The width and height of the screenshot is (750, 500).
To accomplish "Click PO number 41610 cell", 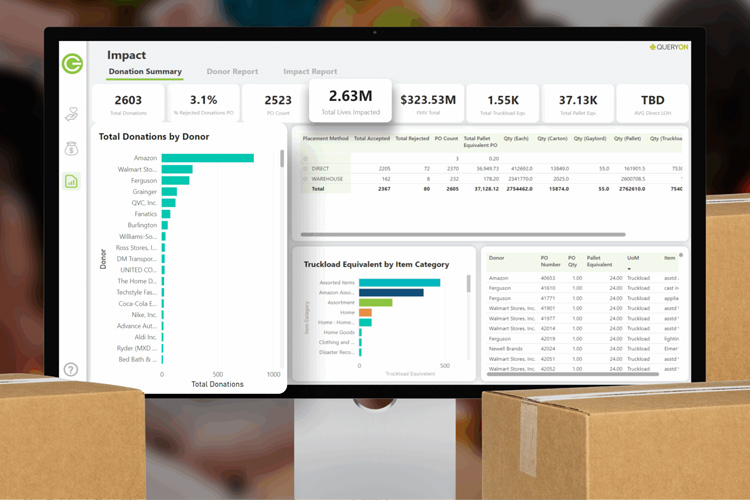I will [x=548, y=288].
